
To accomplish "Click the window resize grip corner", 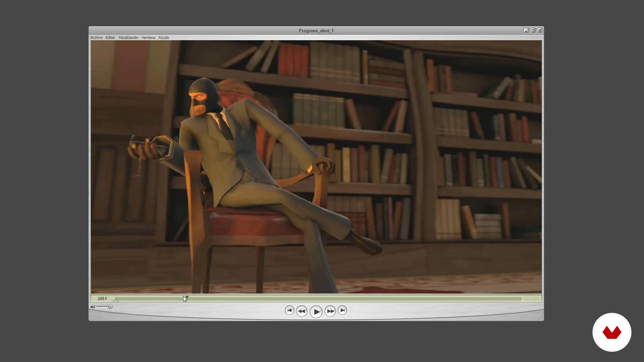I will click(x=541, y=318).
